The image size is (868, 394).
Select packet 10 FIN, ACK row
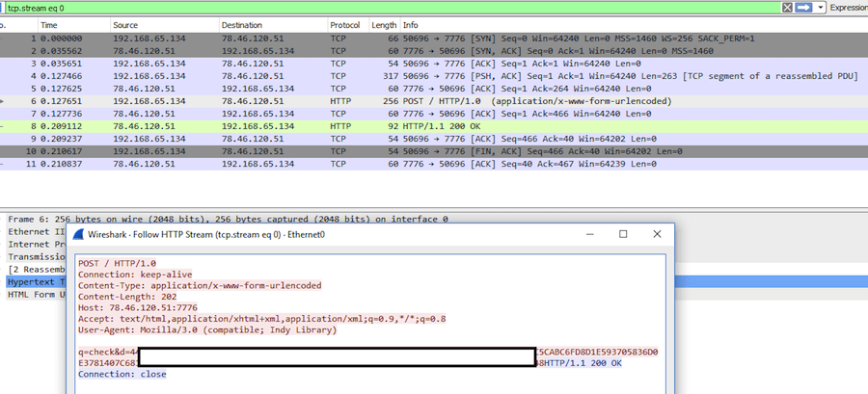click(434, 151)
